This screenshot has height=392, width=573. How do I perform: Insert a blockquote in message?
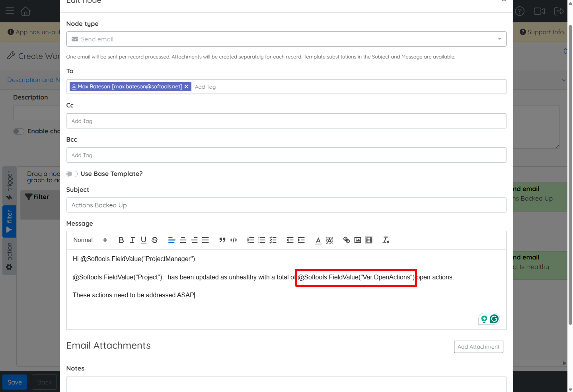pos(222,240)
